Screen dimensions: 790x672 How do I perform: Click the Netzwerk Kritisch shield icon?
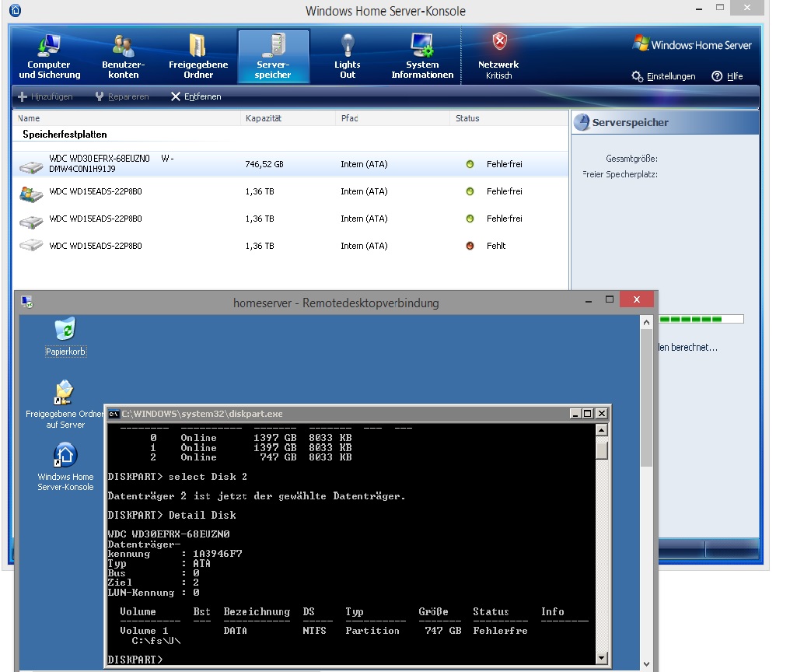(x=499, y=42)
